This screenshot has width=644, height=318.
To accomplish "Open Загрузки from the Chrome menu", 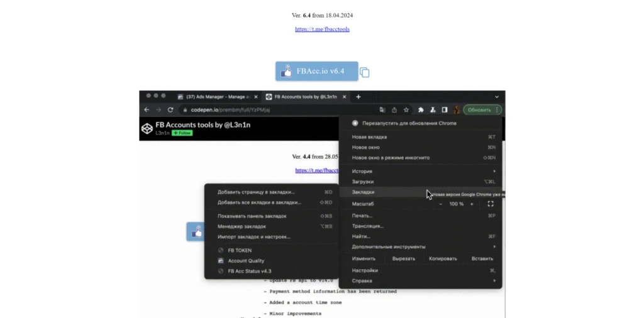I will pyautogui.click(x=421, y=182).
